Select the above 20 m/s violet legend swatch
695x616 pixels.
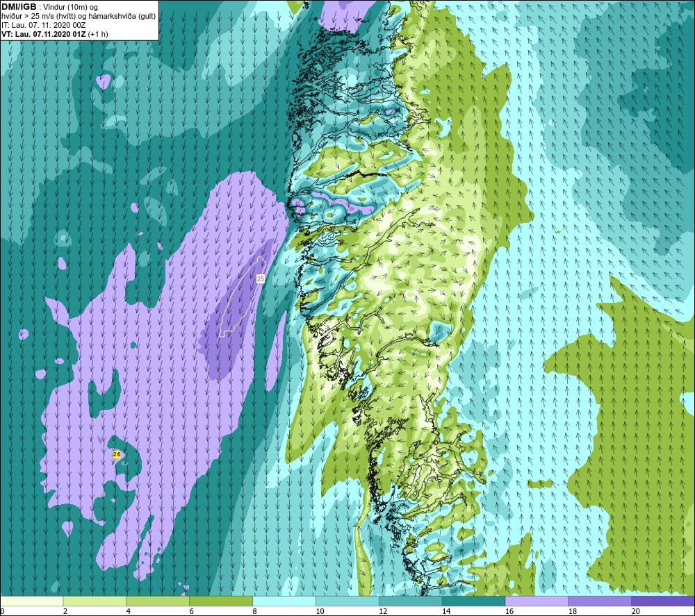coord(662,601)
